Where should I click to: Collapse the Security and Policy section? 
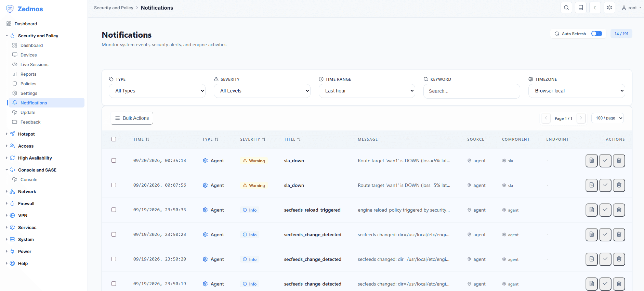coord(38,36)
